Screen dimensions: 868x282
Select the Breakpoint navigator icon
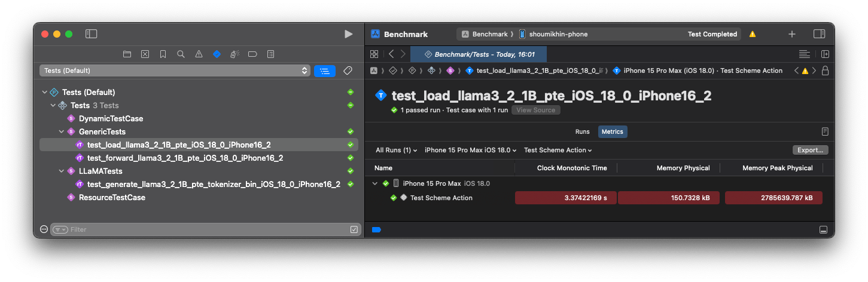click(x=252, y=54)
